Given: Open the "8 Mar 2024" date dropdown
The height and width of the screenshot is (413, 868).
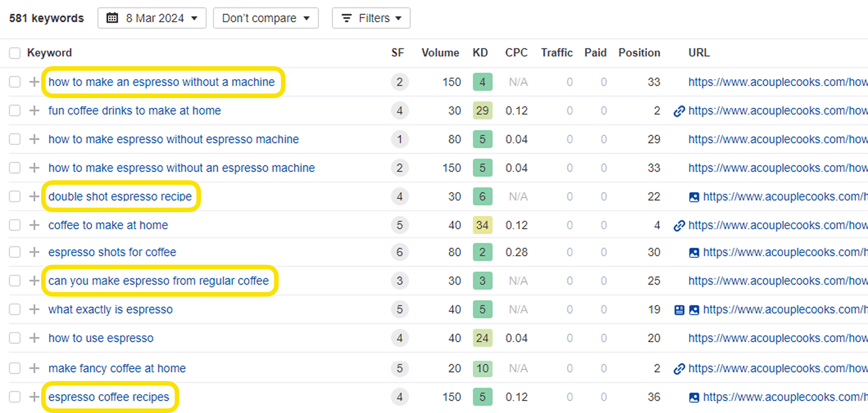Looking at the screenshot, I should (x=151, y=18).
